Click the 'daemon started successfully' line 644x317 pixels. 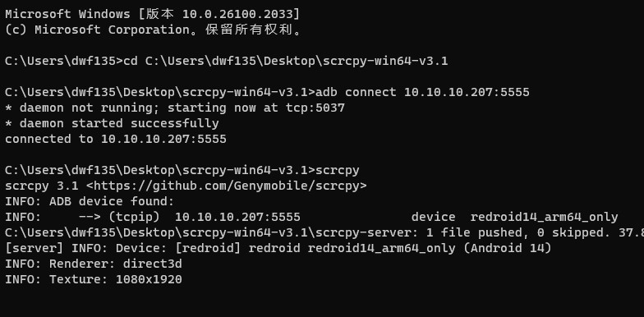112,123
